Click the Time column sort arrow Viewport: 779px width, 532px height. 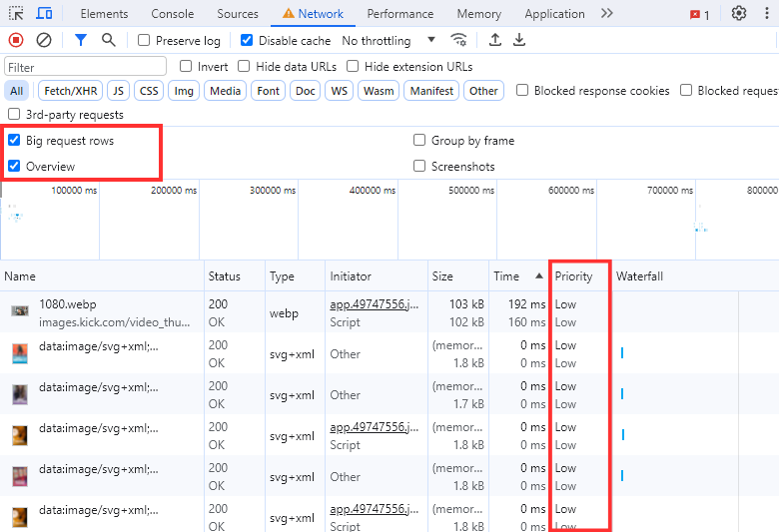[539, 275]
